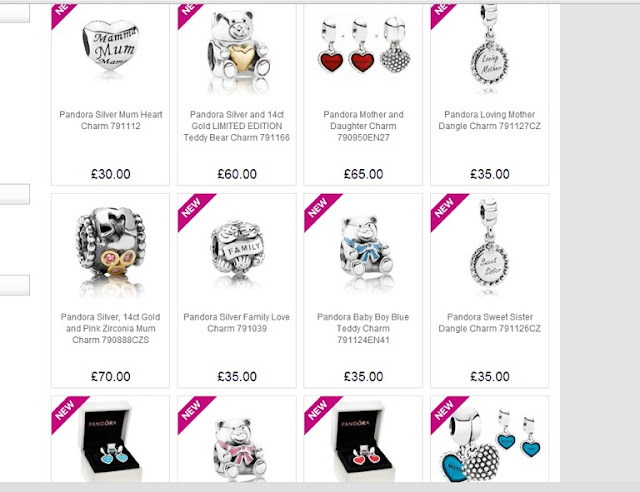Open the pink zirconia Mum charm image
Viewport: 640px width, 492px height.
111,250
